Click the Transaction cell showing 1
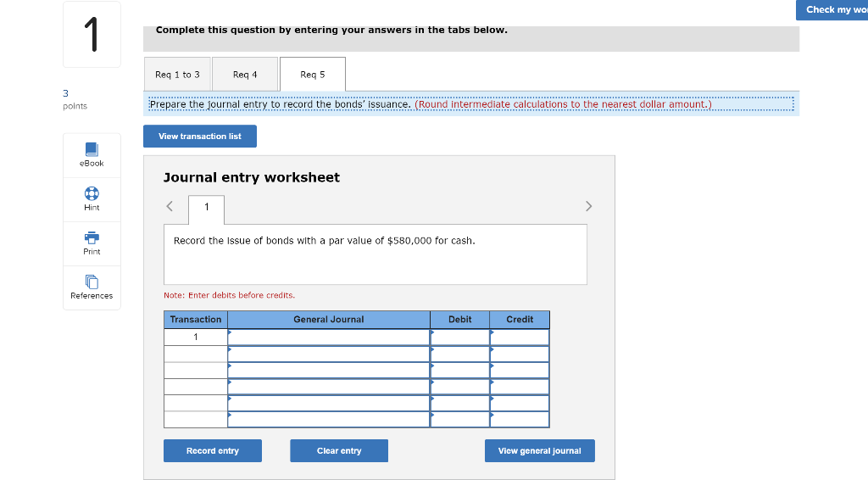 point(196,338)
